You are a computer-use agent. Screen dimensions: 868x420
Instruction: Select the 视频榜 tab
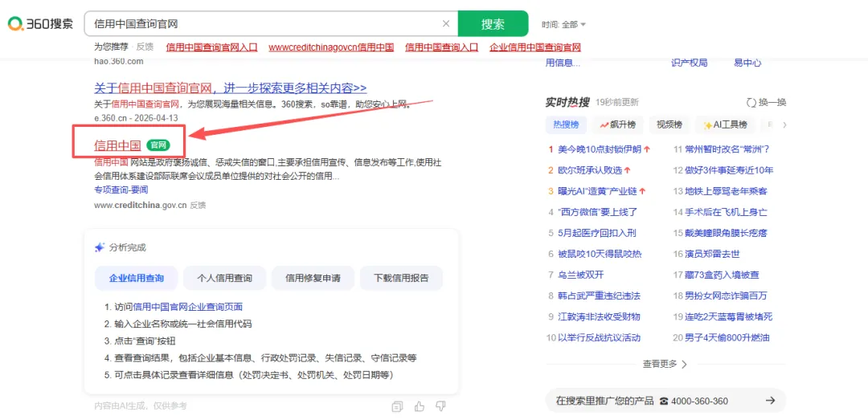tap(669, 125)
